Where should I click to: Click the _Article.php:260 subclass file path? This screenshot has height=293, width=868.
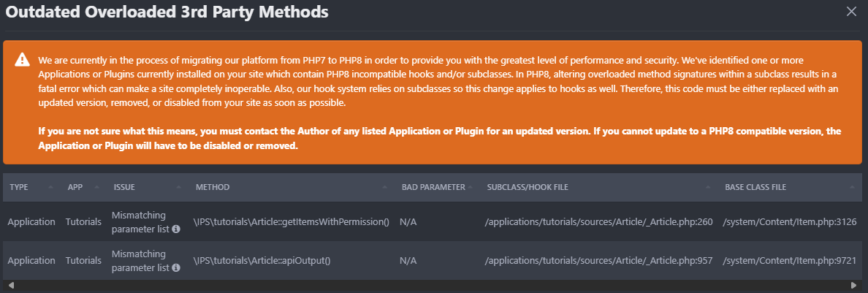coord(598,222)
